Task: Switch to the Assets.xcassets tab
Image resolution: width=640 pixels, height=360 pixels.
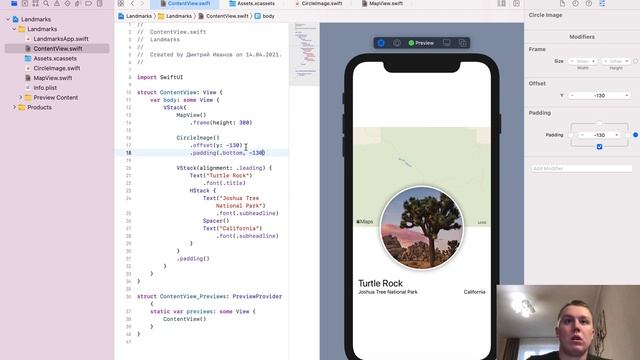Action: (252, 3)
